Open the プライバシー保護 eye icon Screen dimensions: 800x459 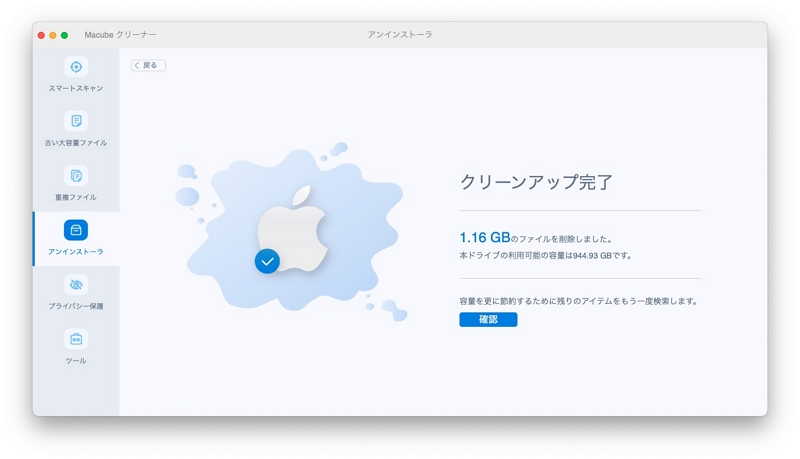coord(76,285)
